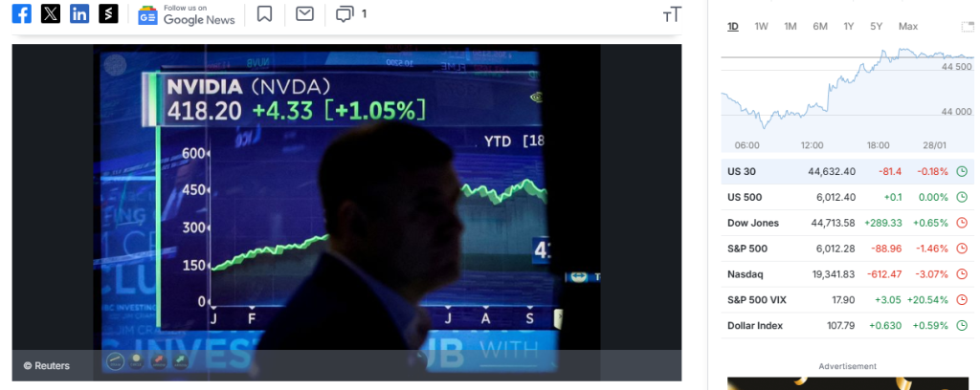
Task: Select the 1W chart range
Action: point(761,26)
